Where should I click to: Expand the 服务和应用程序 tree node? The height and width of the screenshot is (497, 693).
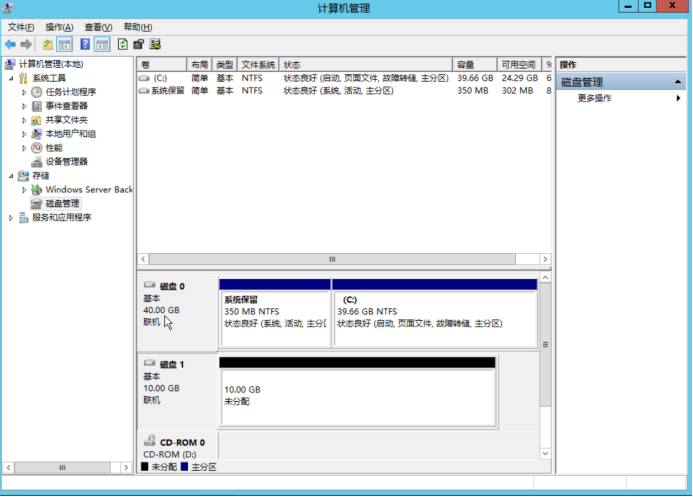click(11, 217)
